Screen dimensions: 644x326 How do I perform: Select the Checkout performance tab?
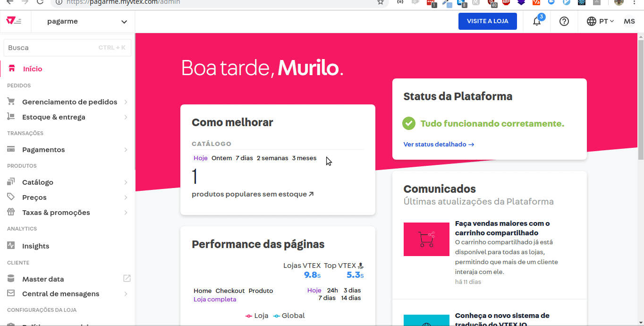(x=230, y=291)
